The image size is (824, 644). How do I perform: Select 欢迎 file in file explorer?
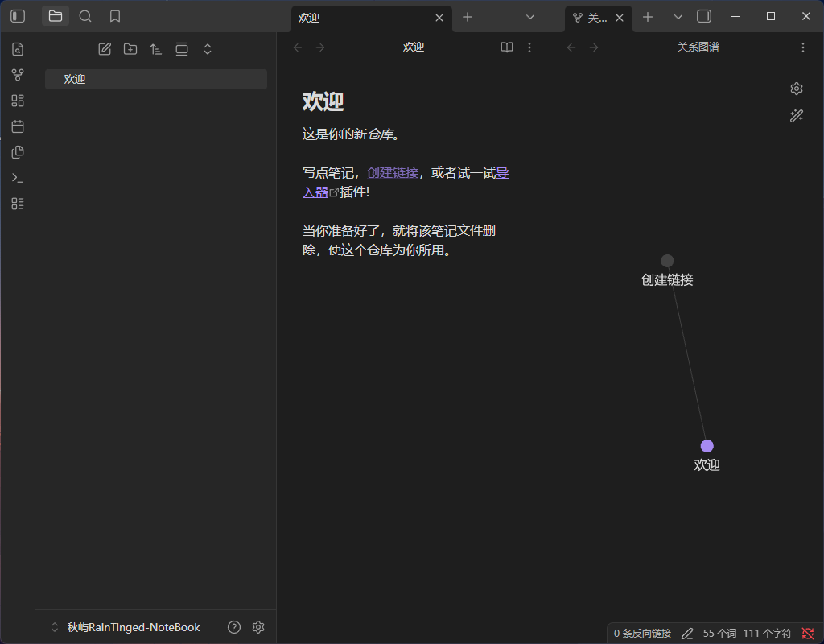point(156,80)
